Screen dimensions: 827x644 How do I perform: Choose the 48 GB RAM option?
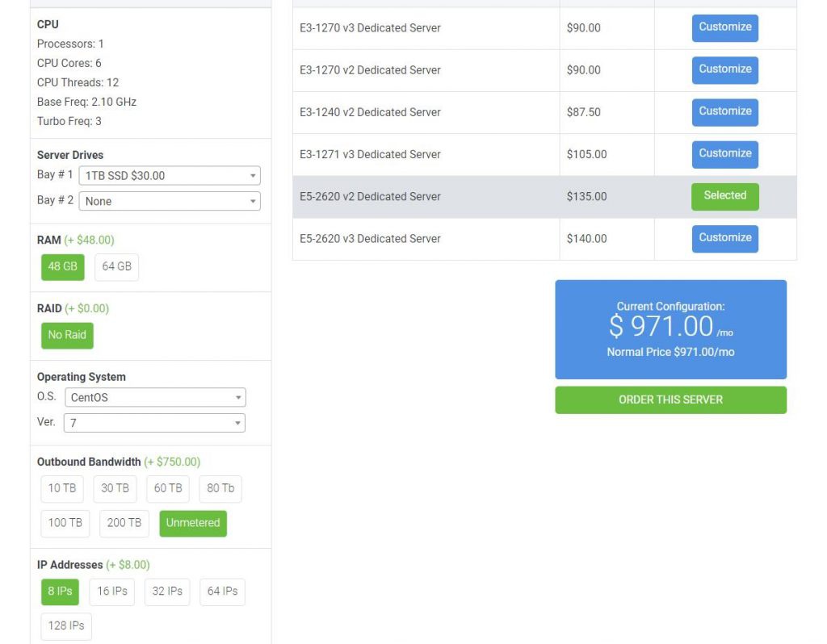(x=62, y=267)
